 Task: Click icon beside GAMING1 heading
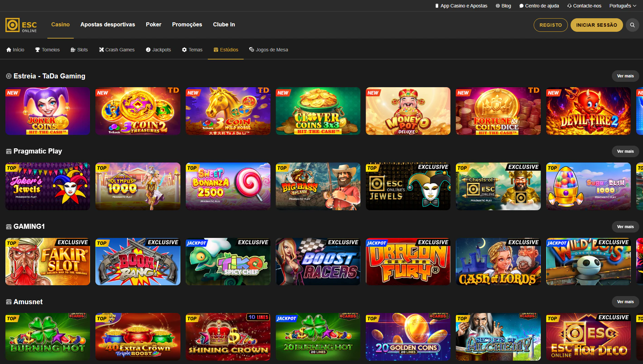point(9,227)
